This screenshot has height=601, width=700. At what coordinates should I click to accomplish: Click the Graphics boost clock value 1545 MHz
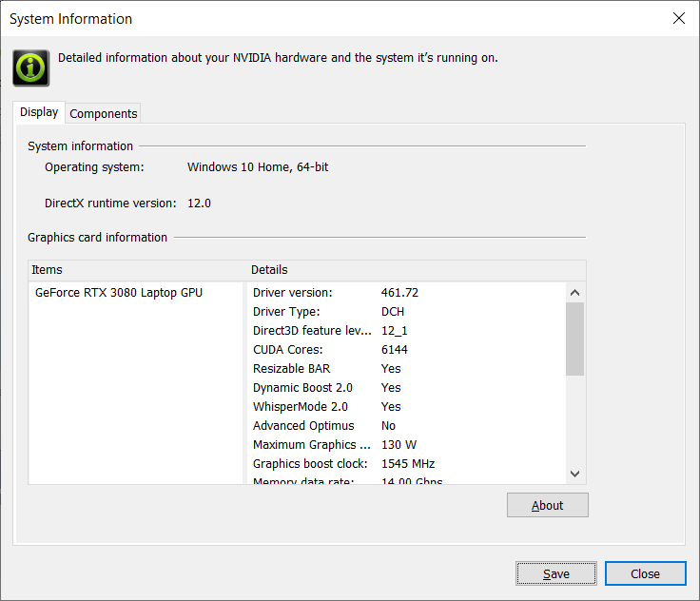click(408, 464)
